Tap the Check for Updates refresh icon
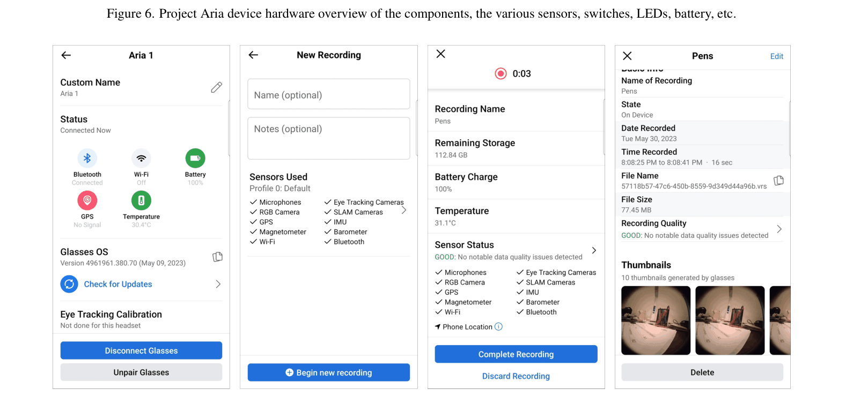 pos(69,284)
